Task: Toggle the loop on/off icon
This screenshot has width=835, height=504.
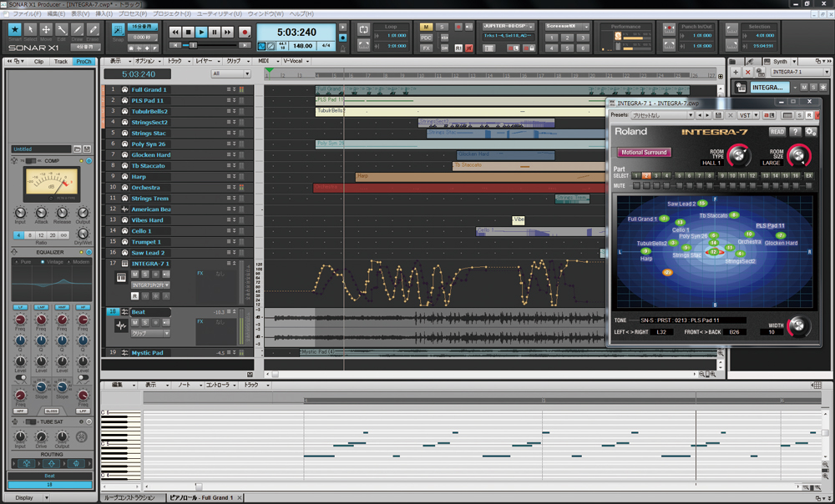Action: point(364,30)
